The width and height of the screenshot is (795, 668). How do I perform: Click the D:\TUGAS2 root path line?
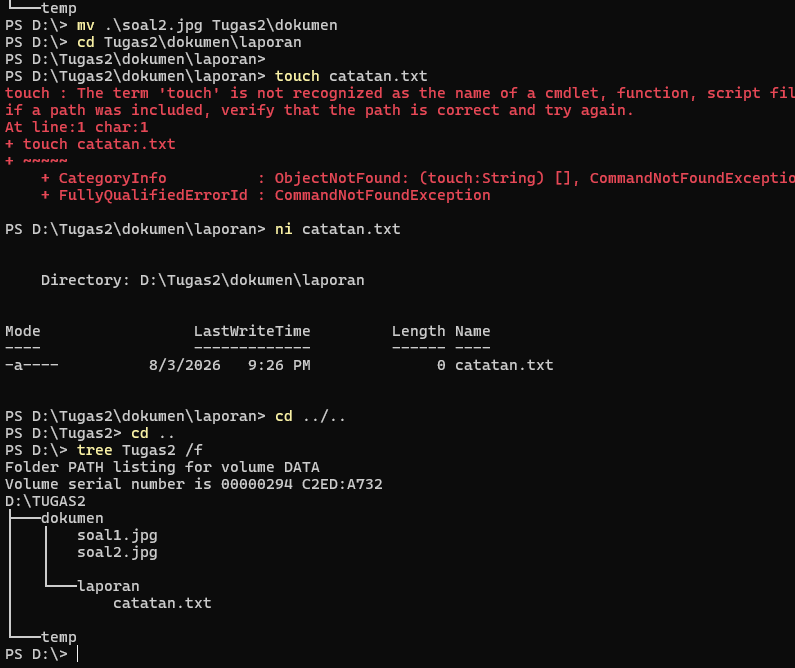(x=45, y=501)
